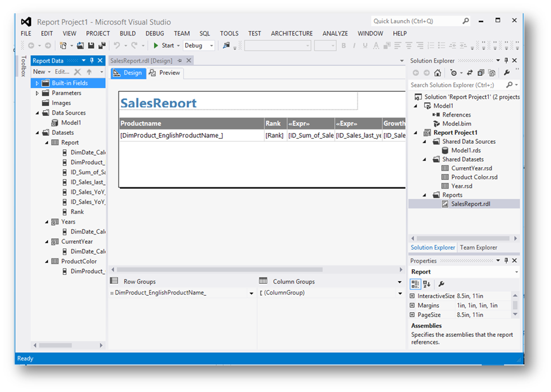Switch to the Design tab
This screenshot has height=392, width=551.
pyautogui.click(x=128, y=73)
